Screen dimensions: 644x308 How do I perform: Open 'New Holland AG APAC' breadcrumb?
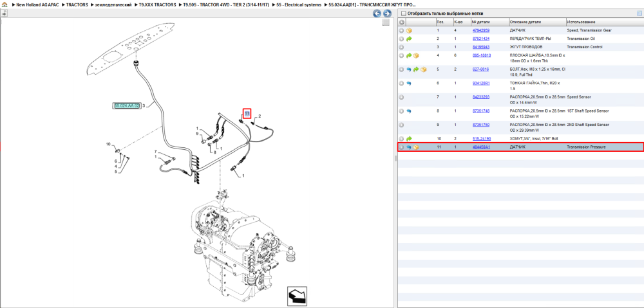pos(39,5)
